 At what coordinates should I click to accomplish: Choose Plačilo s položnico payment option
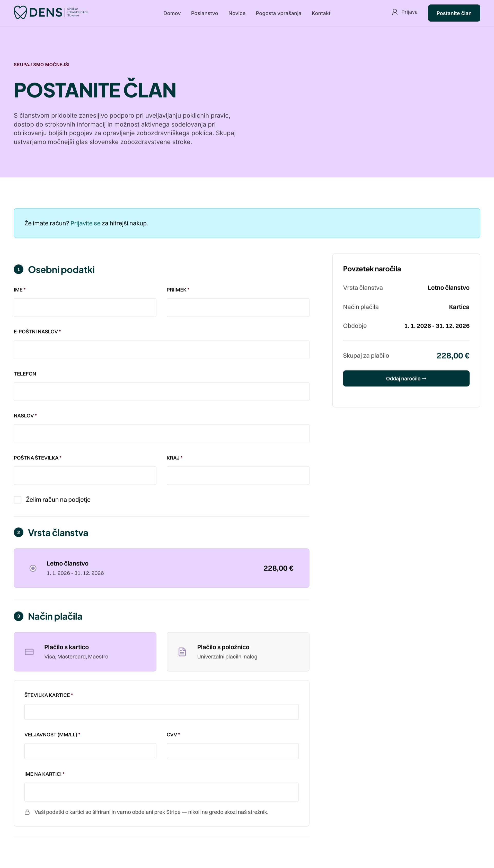click(x=238, y=651)
